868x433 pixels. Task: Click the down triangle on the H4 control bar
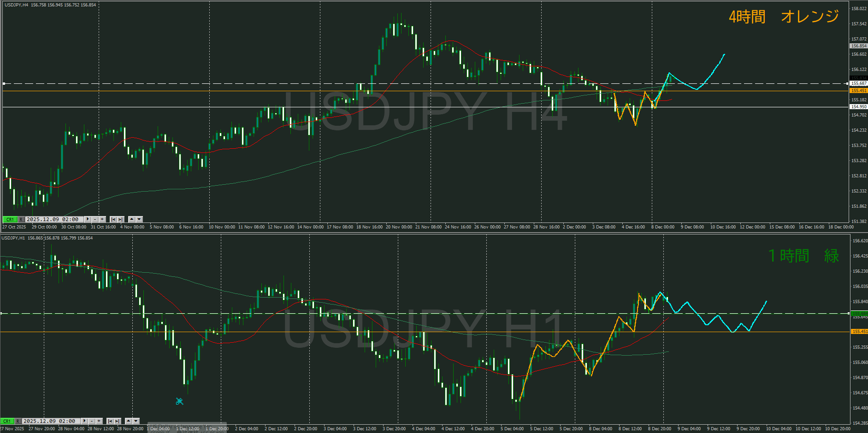point(139,219)
